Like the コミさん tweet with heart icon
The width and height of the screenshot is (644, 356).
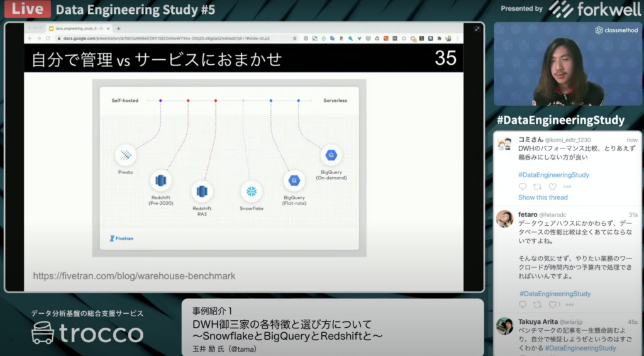tap(553, 187)
